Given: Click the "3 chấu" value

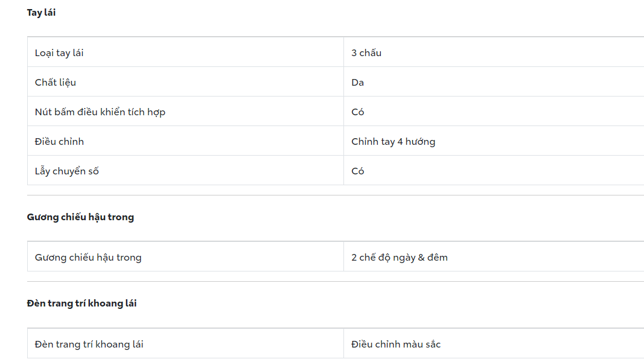Looking at the screenshot, I should [x=366, y=52].
